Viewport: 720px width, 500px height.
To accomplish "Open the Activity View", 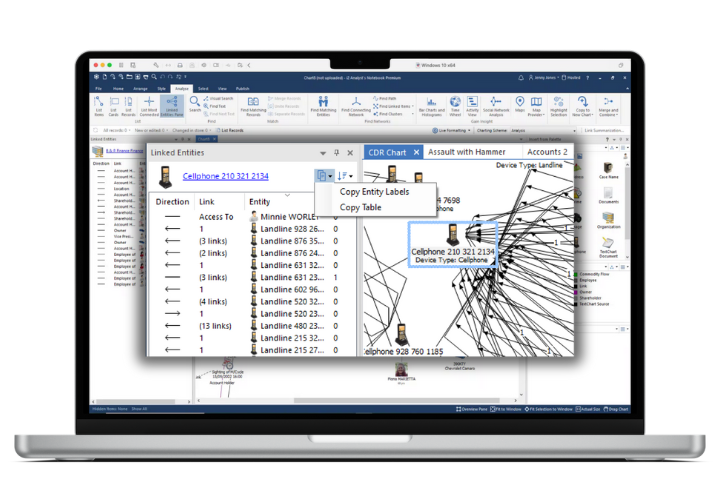I will [x=472, y=106].
